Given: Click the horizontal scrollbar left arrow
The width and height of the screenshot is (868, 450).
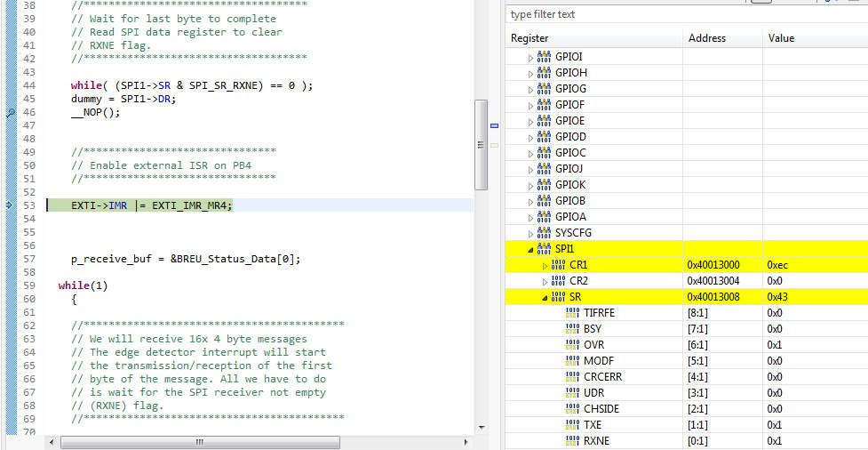Looking at the screenshot, I should tap(52, 442).
